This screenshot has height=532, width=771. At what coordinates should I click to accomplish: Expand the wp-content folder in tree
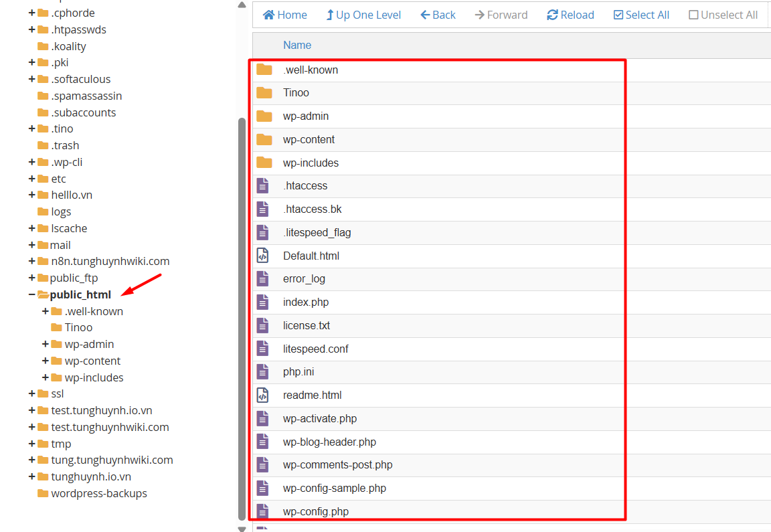46,361
